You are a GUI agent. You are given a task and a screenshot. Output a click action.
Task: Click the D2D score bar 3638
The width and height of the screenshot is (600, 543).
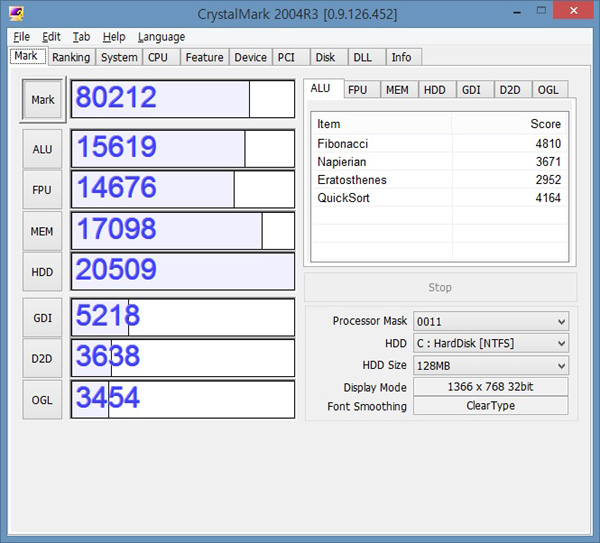pyautogui.click(x=183, y=358)
